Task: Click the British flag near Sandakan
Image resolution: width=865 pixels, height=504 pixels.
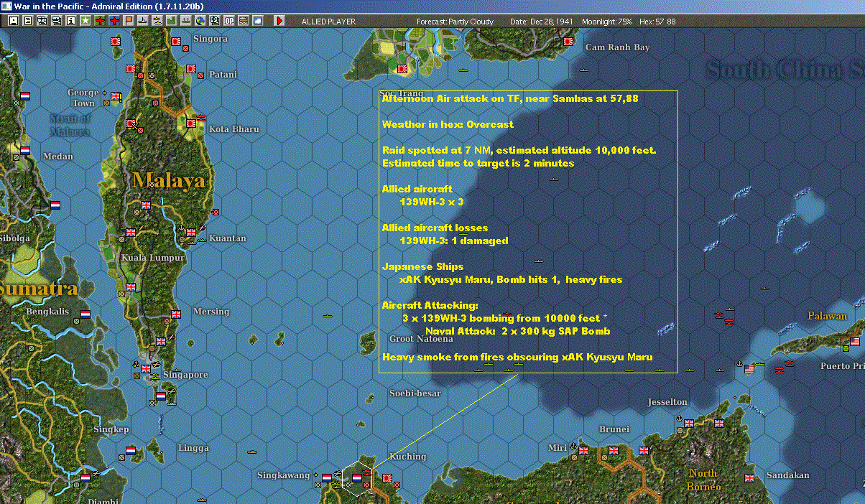Action: pyautogui.click(x=749, y=477)
